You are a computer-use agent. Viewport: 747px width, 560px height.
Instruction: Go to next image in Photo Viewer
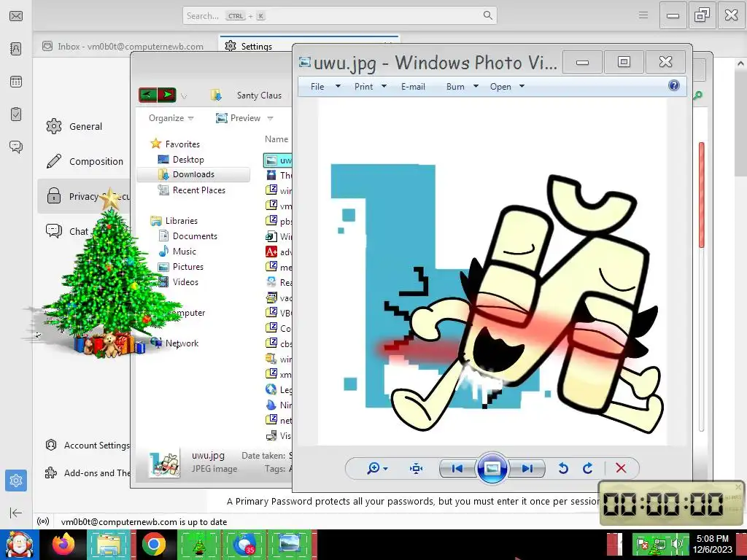click(x=527, y=469)
